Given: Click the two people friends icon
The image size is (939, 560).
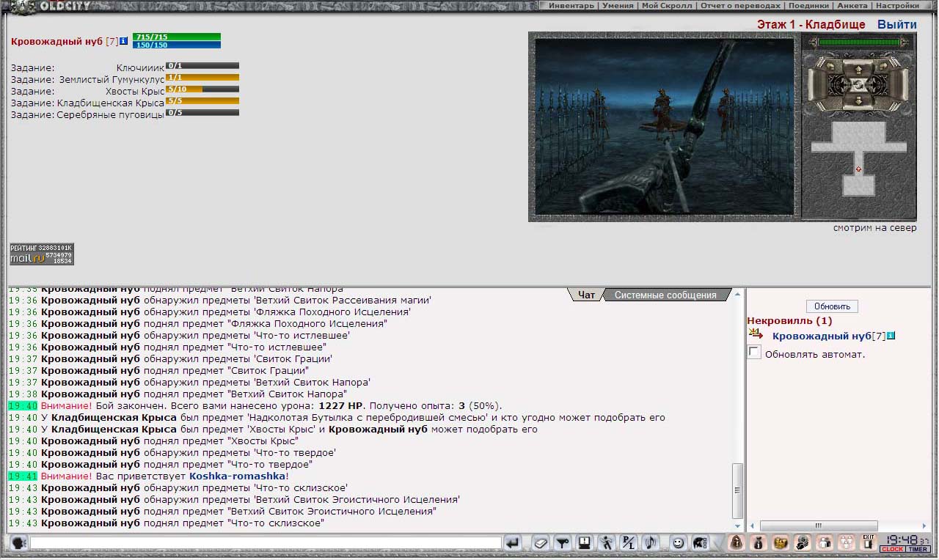Looking at the screenshot, I should point(825,543).
